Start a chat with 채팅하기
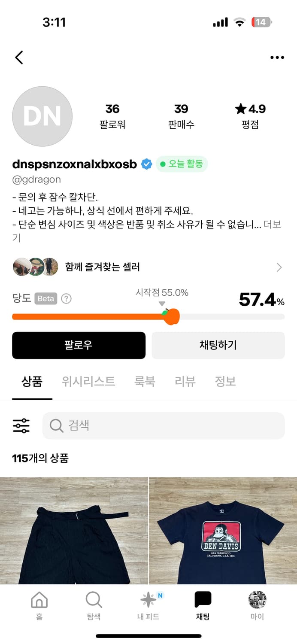 pyautogui.click(x=218, y=345)
